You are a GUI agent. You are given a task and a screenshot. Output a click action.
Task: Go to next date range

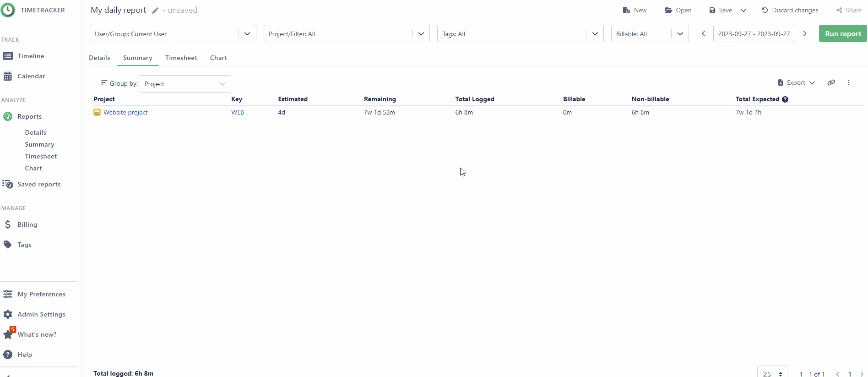[805, 33]
